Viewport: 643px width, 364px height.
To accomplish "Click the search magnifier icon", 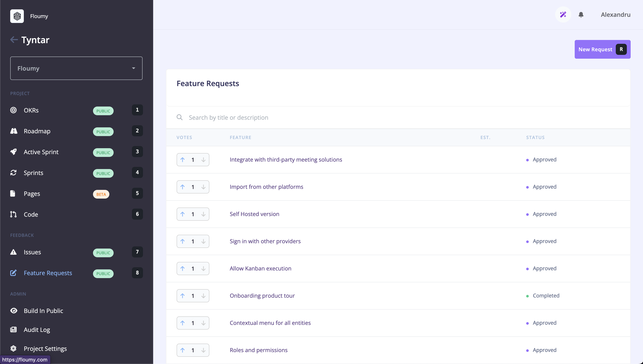I will tap(179, 117).
